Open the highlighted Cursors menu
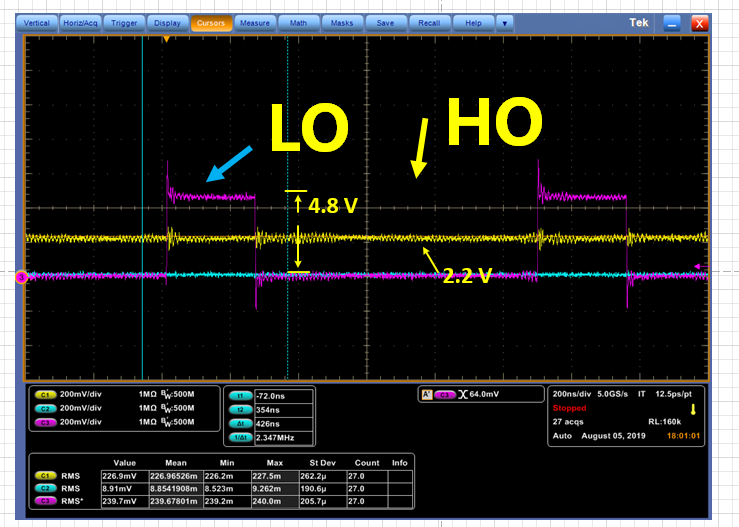This screenshot has width=739, height=527. 211,23
